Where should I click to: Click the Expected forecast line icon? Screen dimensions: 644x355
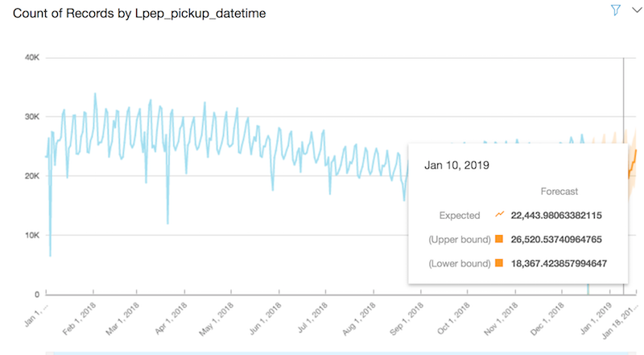500,215
